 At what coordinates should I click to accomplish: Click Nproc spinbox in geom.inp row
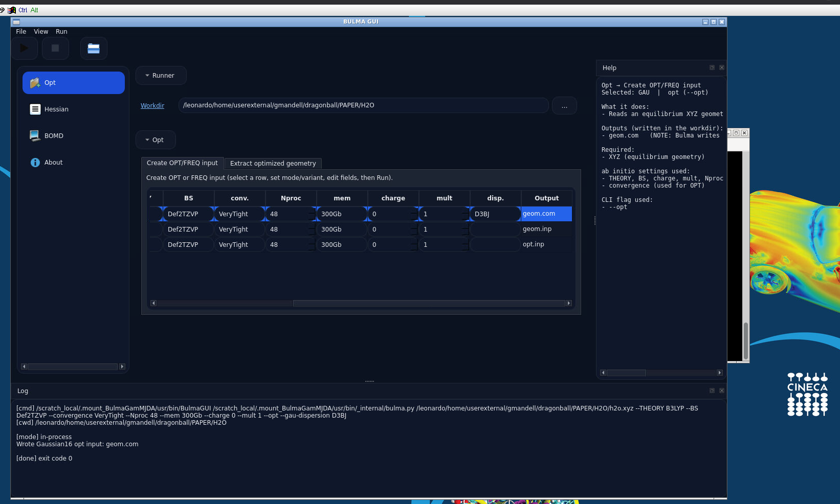pos(291,230)
